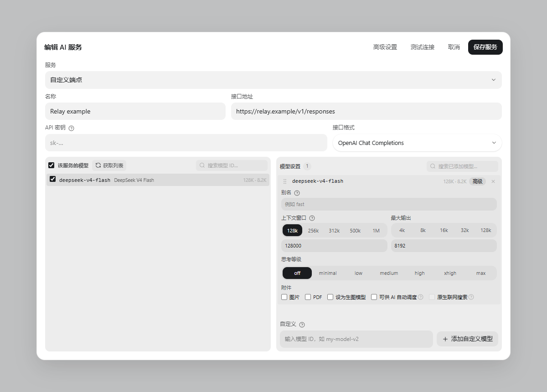Set thinking level to minimal
The width and height of the screenshot is (547, 392).
(x=328, y=273)
